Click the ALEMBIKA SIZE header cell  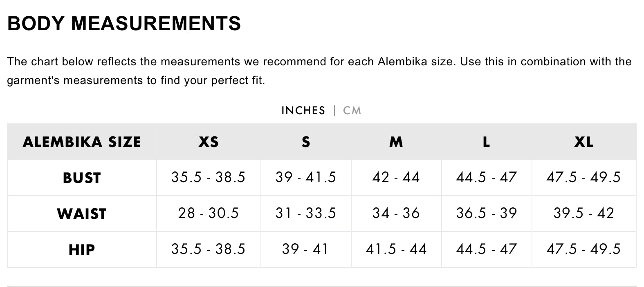82,142
